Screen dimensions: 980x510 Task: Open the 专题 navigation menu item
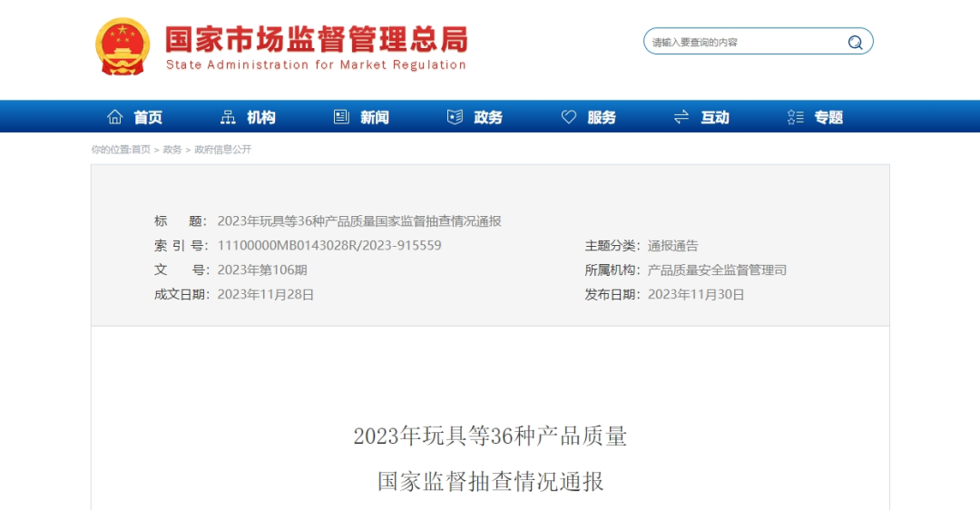[828, 117]
